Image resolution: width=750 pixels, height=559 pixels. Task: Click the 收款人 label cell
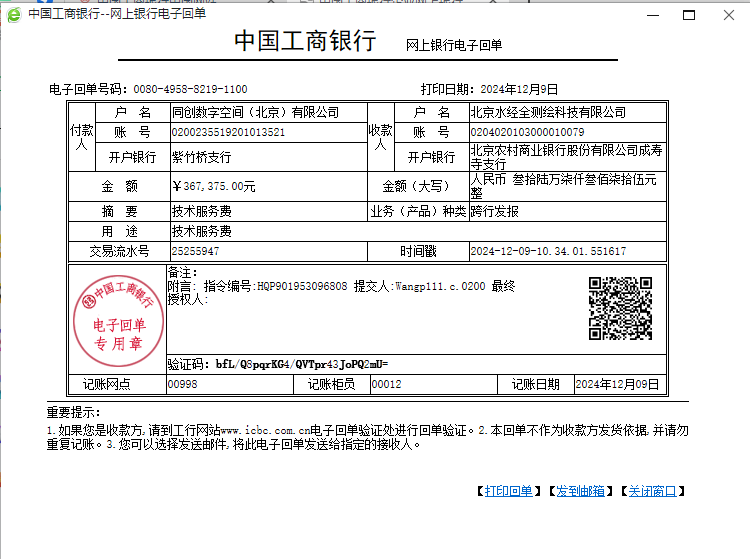(x=380, y=137)
